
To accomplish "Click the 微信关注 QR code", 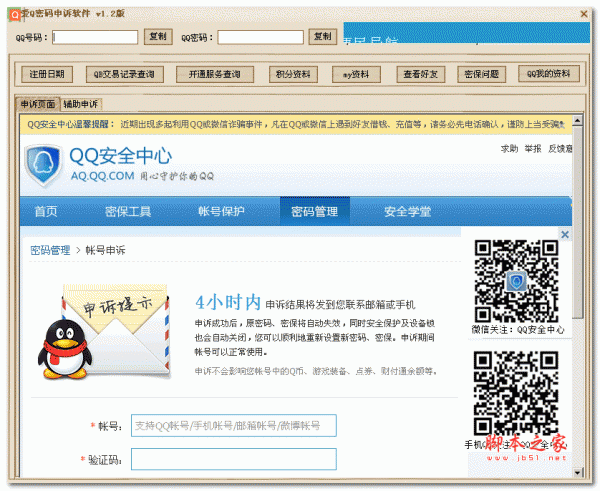I will tap(516, 281).
